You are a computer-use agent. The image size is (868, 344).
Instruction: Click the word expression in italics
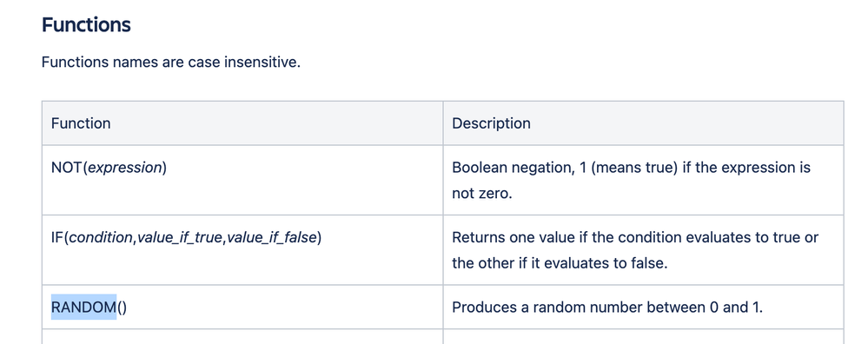(x=124, y=168)
